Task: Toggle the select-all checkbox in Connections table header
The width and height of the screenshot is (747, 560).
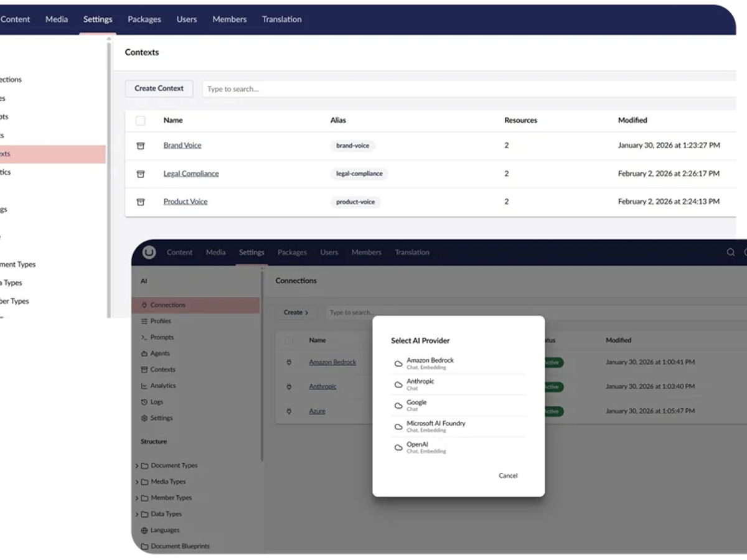Action: point(289,340)
